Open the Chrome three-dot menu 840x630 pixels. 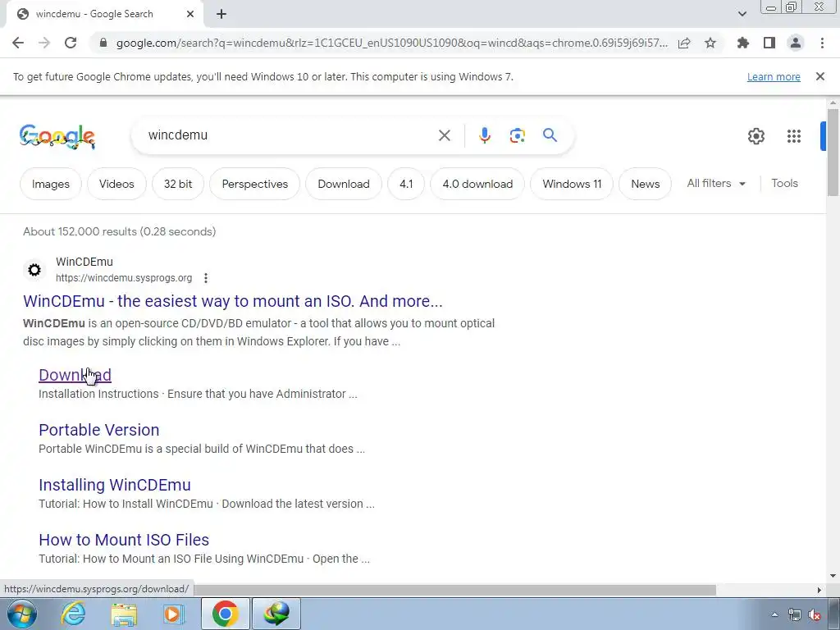click(822, 43)
